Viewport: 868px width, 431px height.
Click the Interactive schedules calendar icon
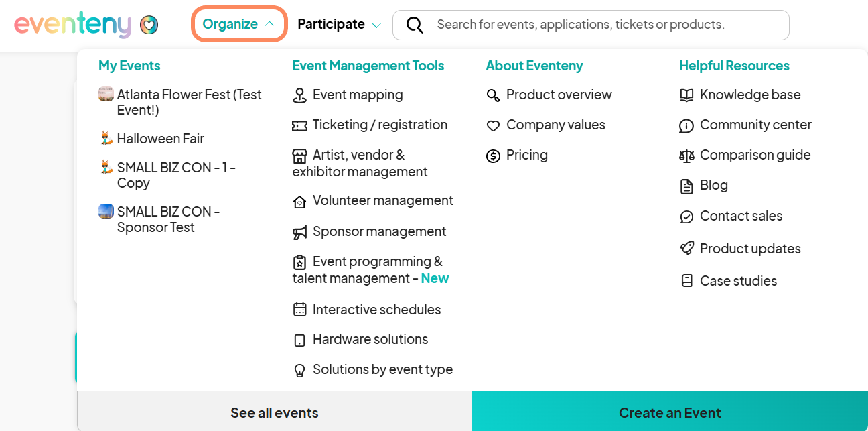click(299, 310)
